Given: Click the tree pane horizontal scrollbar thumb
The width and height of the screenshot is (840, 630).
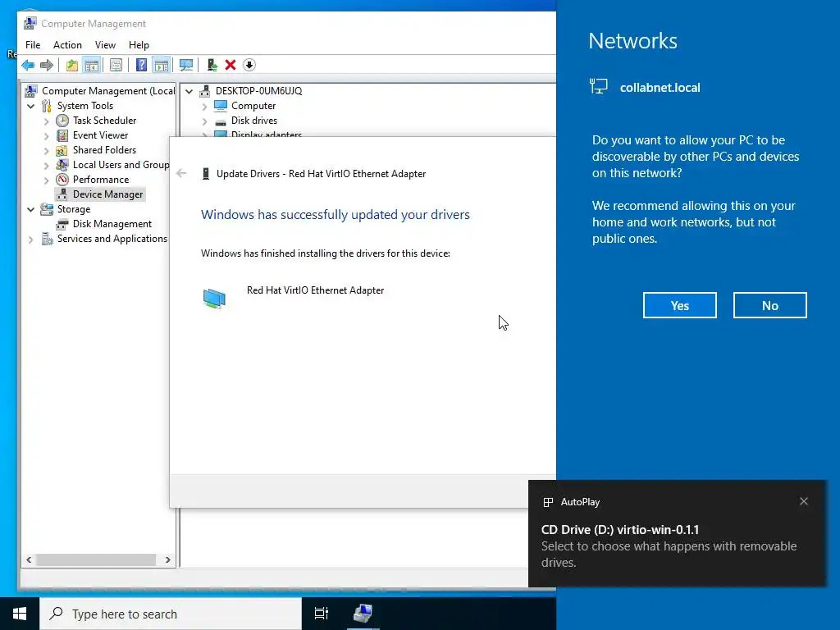Looking at the screenshot, I should coord(96,559).
